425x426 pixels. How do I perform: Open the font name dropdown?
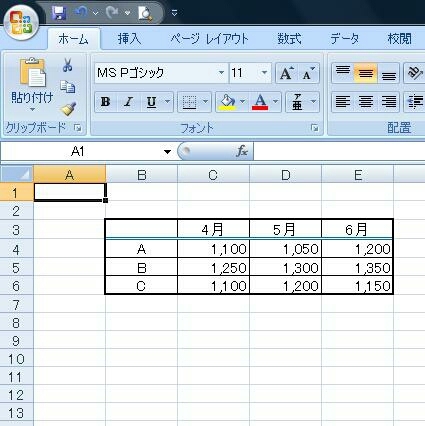[221, 73]
